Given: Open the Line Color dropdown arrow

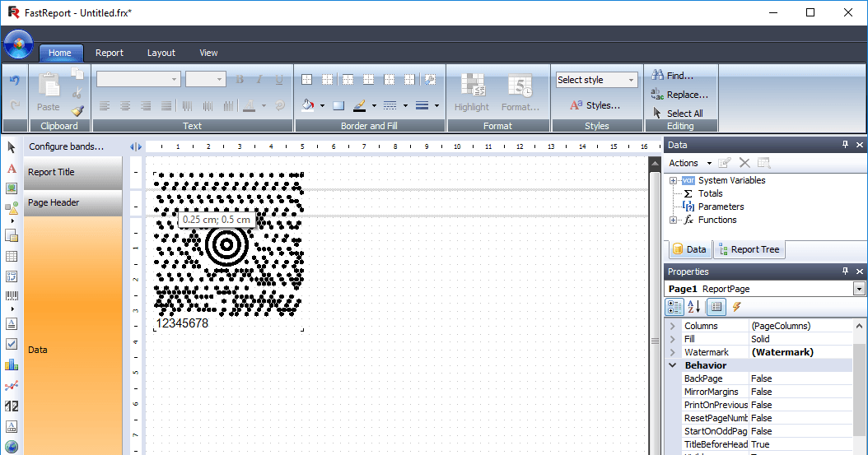Looking at the screenshot, I should [374, 105].
